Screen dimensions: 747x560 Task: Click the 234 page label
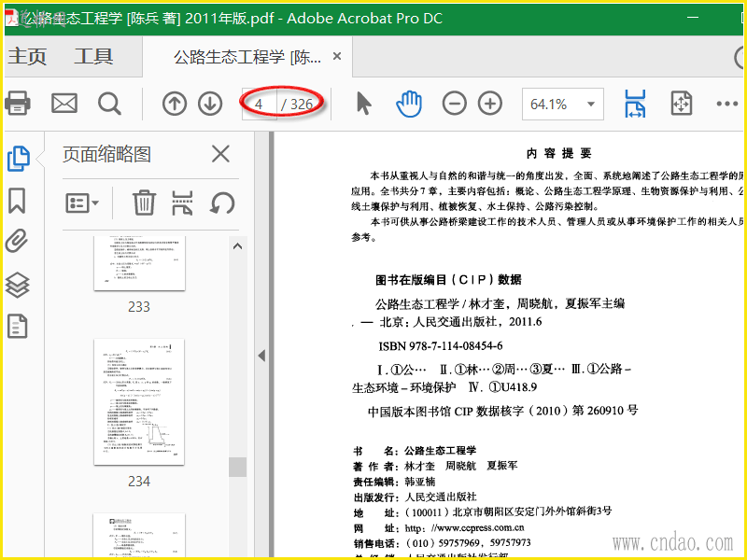click(138, 482)
